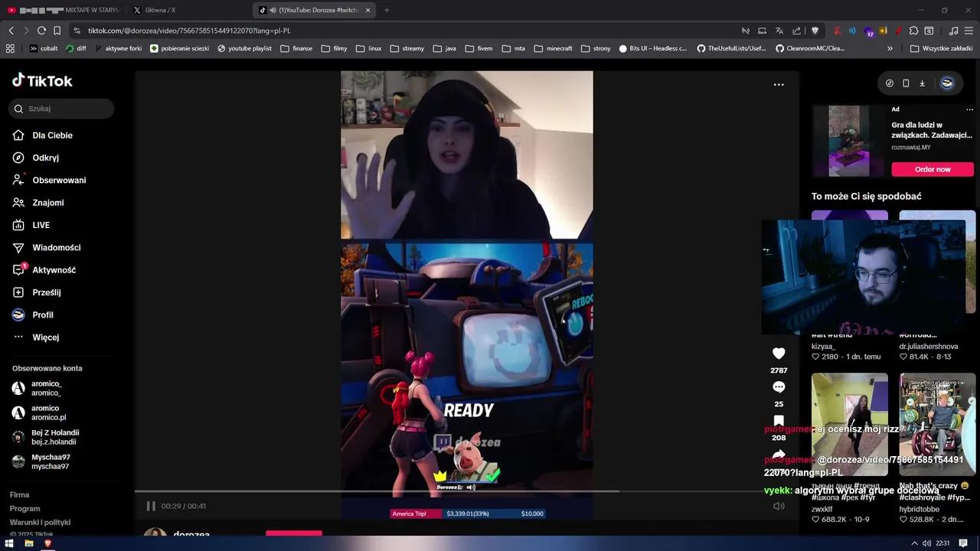Go back in browser history
980x551 pixels.
tap(11, 31)
